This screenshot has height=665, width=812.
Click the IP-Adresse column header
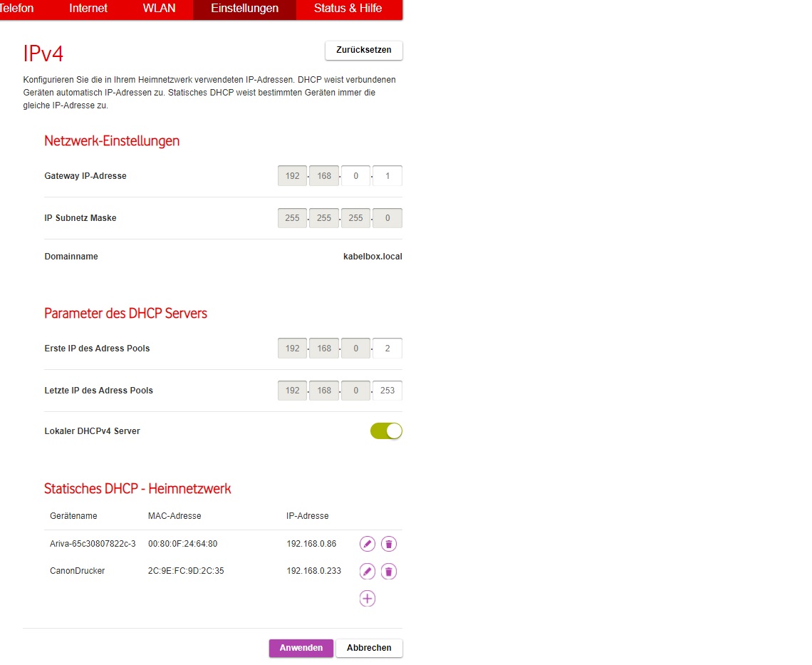(x=308, y=516)
